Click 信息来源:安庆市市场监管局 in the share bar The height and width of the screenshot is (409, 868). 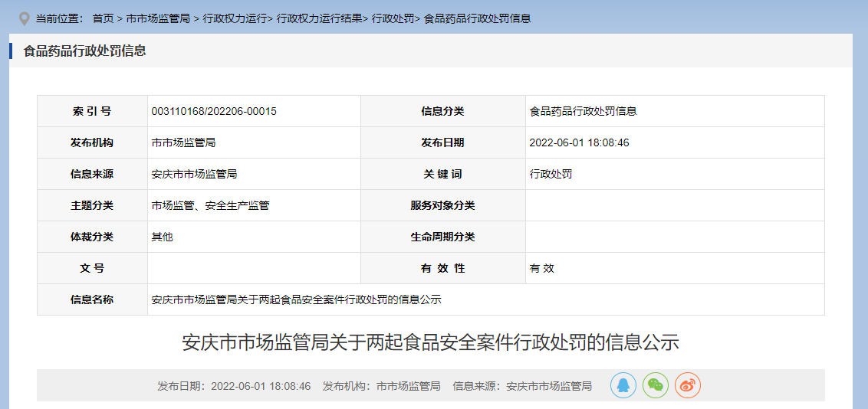click(x=522, y=386)
